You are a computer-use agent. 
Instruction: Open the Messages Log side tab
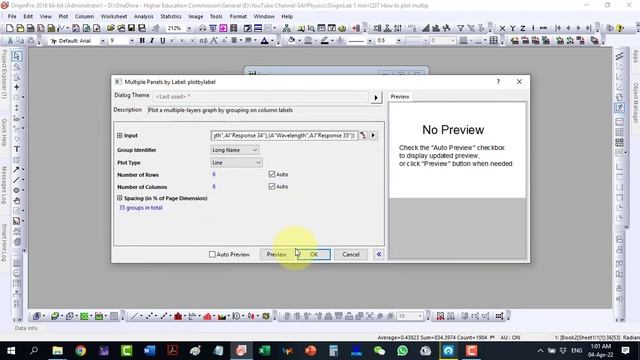pos(4,185)
